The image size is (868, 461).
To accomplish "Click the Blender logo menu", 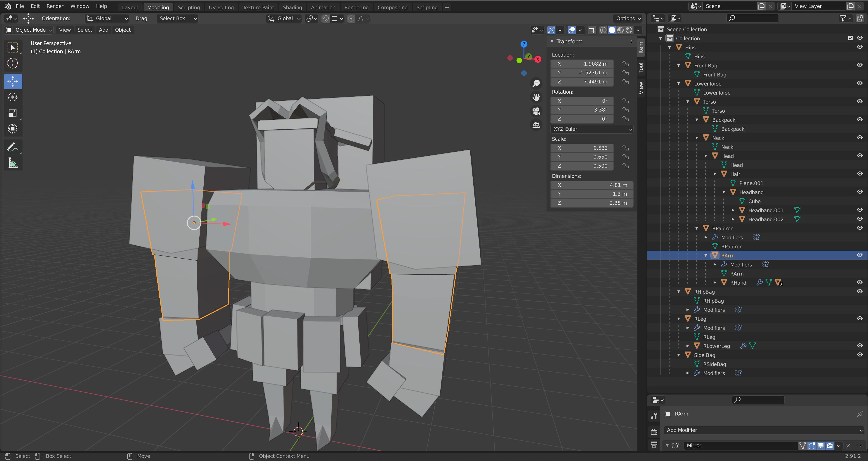I will point(8,6).
